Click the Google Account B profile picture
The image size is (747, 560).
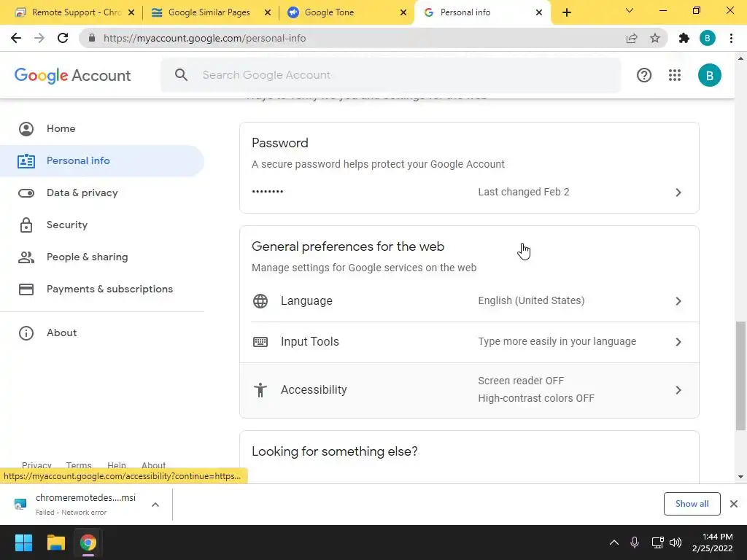pyautogui.click(x=709, y=75)
